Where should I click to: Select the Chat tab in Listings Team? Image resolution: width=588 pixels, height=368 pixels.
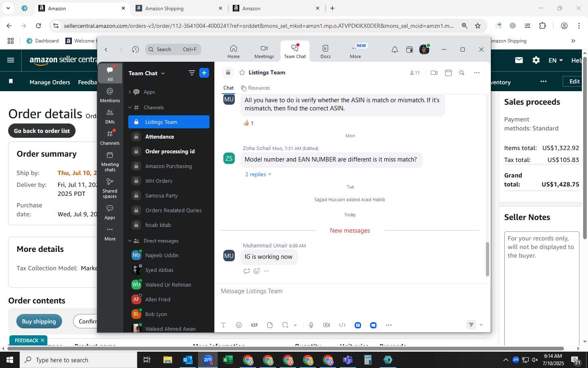pyautogui.click(x=228, y=88)
